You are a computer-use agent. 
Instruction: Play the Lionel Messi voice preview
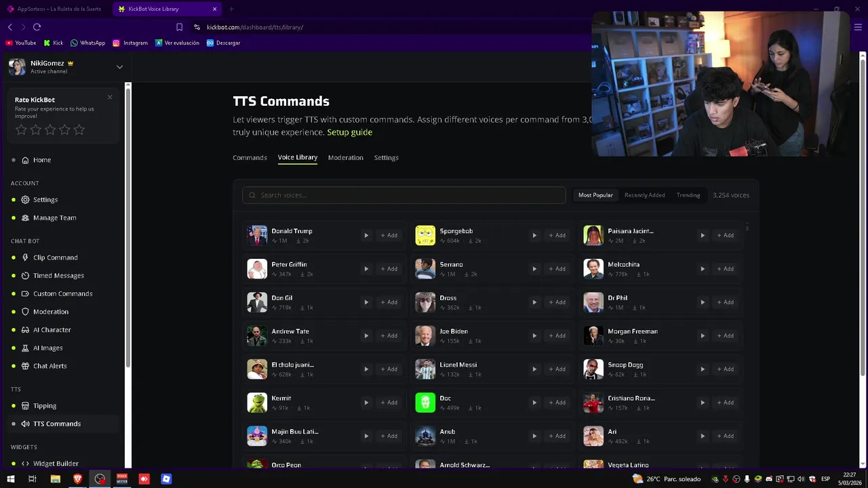pos(534,369)
